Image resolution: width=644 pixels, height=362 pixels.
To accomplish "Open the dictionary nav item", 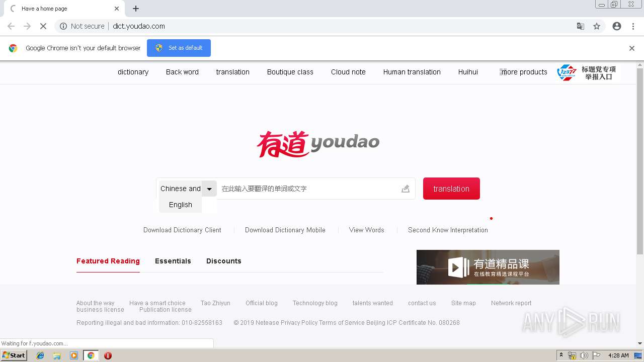I will 133,72.
